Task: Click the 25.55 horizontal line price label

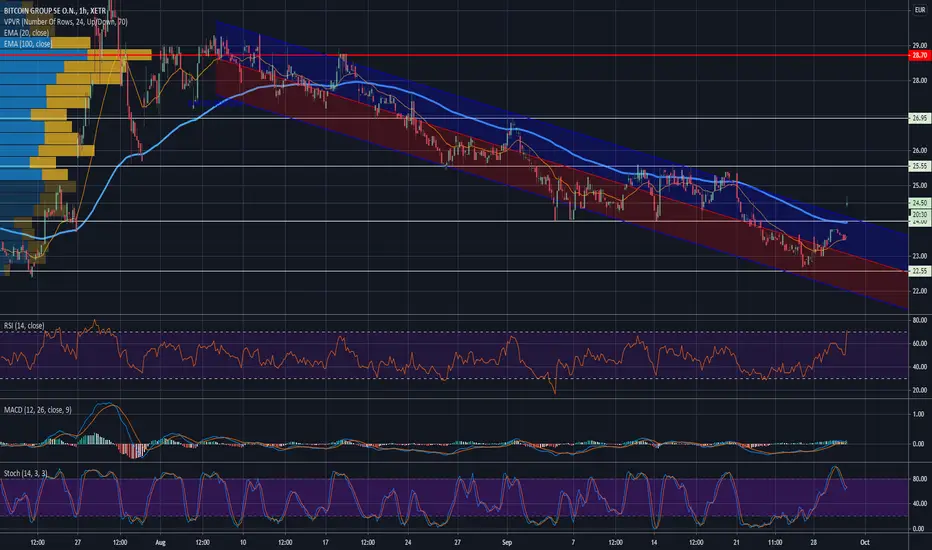Action: (x=920, y=166)
